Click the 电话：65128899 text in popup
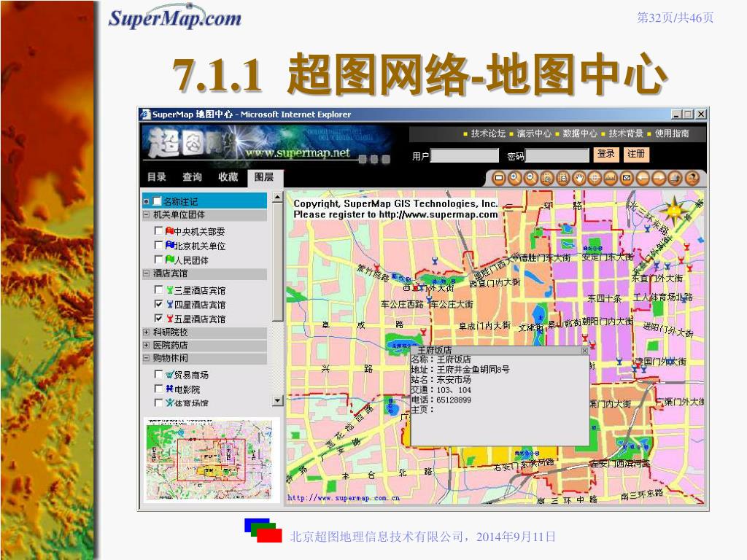747x560 pixels. click(x=441, y=400)
